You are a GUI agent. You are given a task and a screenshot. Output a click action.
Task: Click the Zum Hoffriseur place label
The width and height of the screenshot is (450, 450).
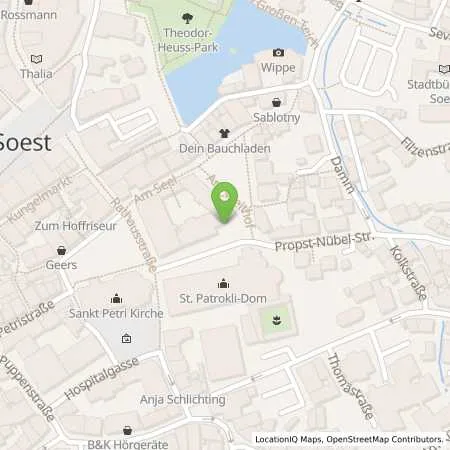coord(76,226)
